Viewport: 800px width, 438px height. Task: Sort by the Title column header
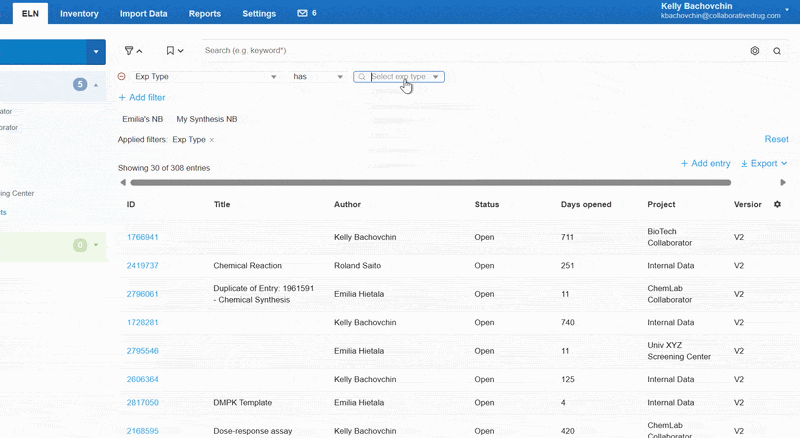[222, 204]
